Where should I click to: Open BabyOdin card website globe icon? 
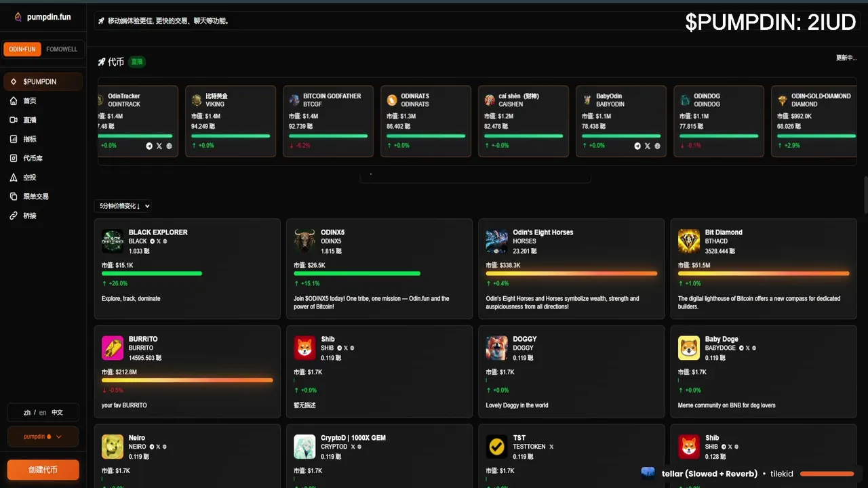[657, 146]
